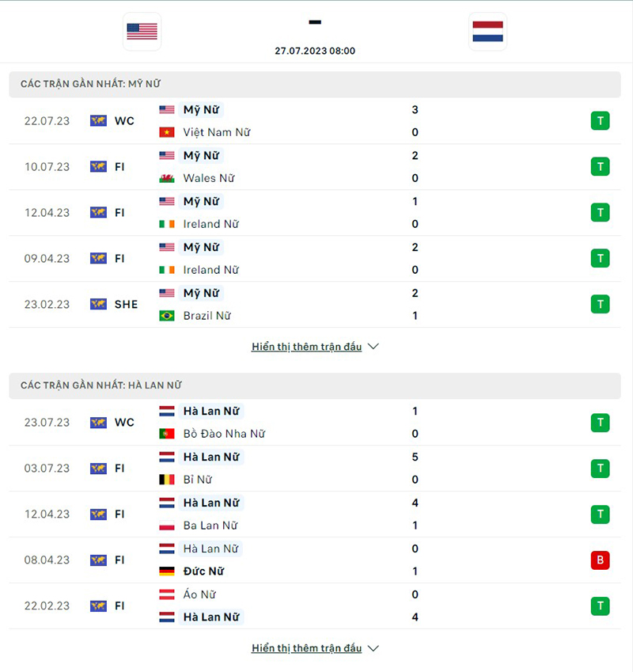Click the Portugal flag icon
The height and width of the screenshot is (672, 633).
pyautogui.click(x=167, y=434)
